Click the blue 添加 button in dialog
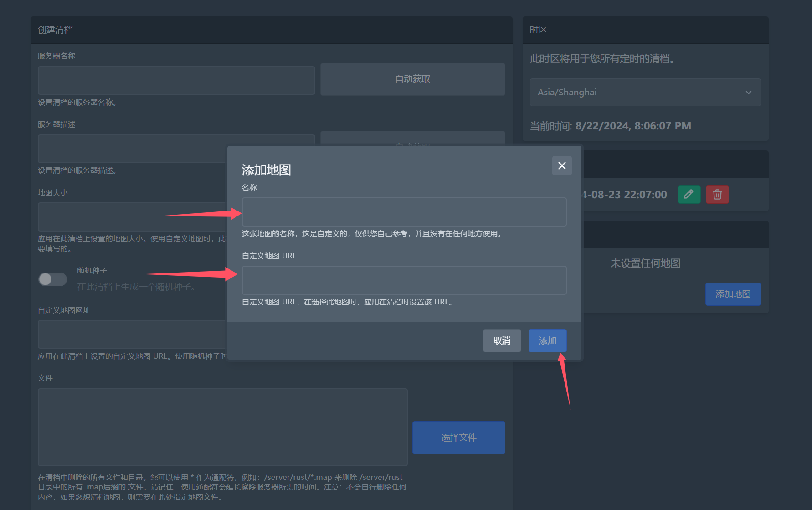This screenshot has width=812, height=510. tap(547, 340)
